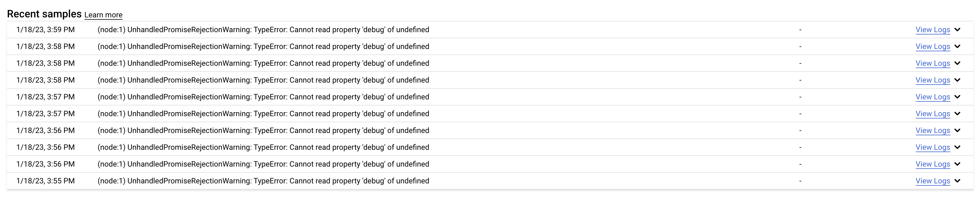The height and width of the screenshot is (197, 980).
Task: Expand the 3:55 PM sample row chevron
Action: tap(958, 181)
